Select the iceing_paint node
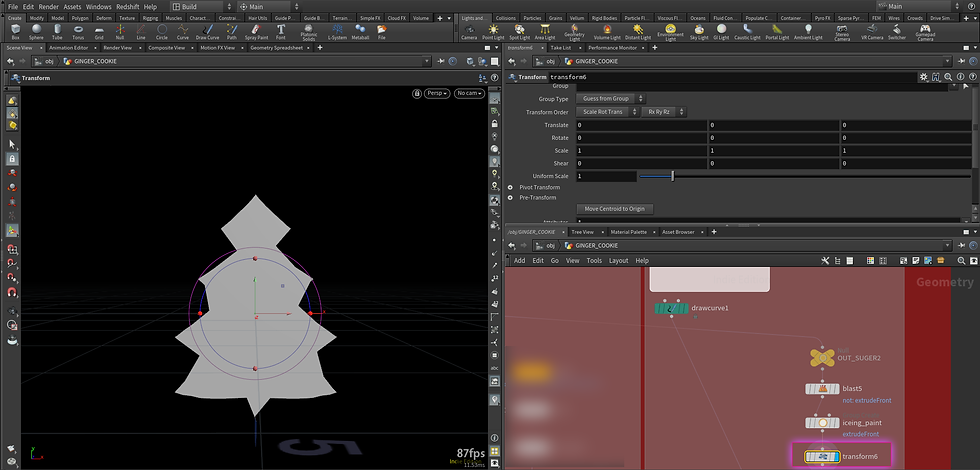 [x=822, y=422]
